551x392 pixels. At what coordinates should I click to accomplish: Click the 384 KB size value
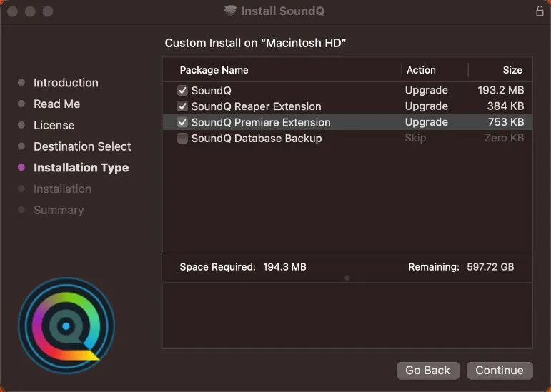click(x=505, y=106)
